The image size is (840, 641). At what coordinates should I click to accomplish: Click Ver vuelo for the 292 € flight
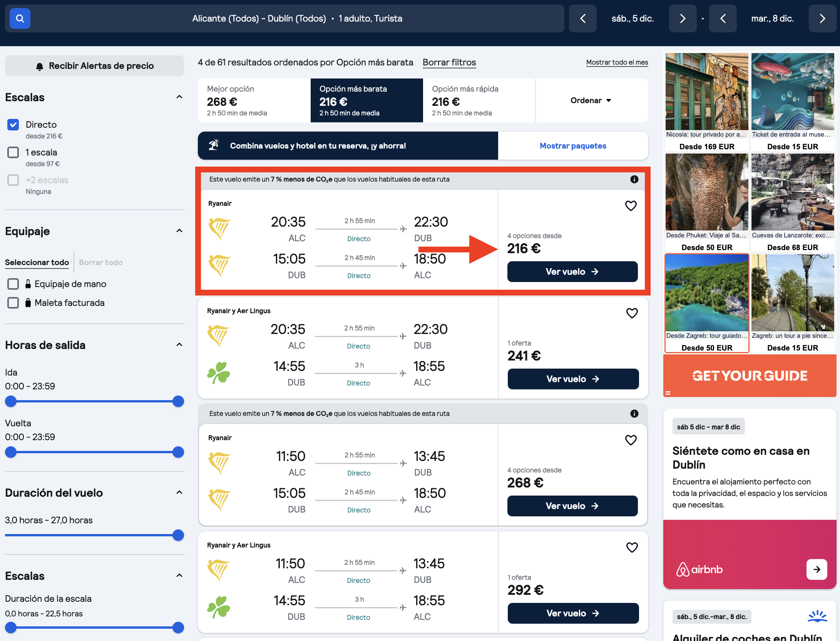[573, 613]
